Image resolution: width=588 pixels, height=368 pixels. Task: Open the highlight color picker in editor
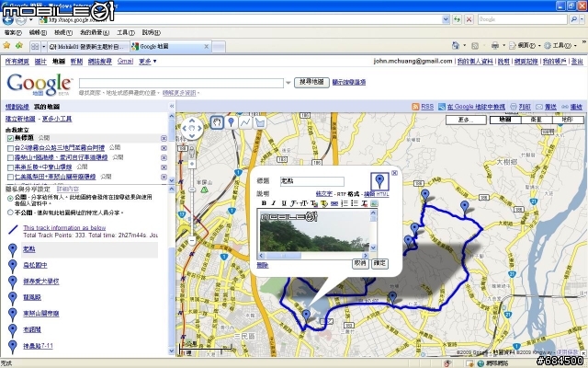coord(324,203)
